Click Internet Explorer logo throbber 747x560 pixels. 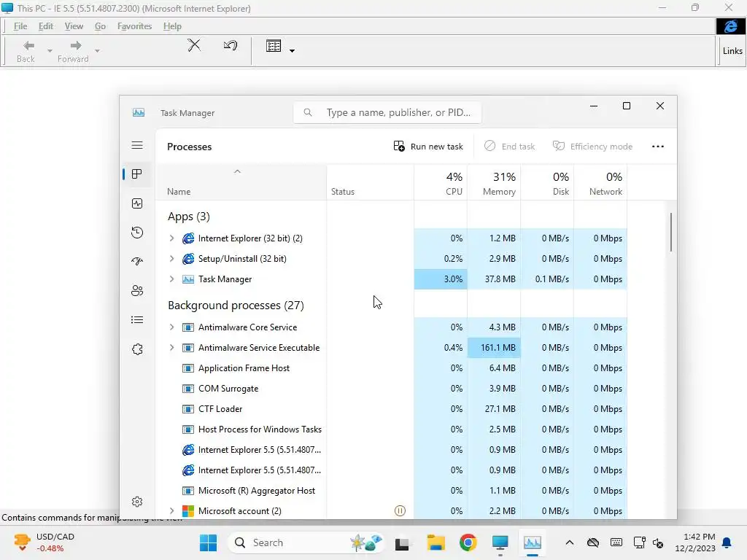coord(731,26)
